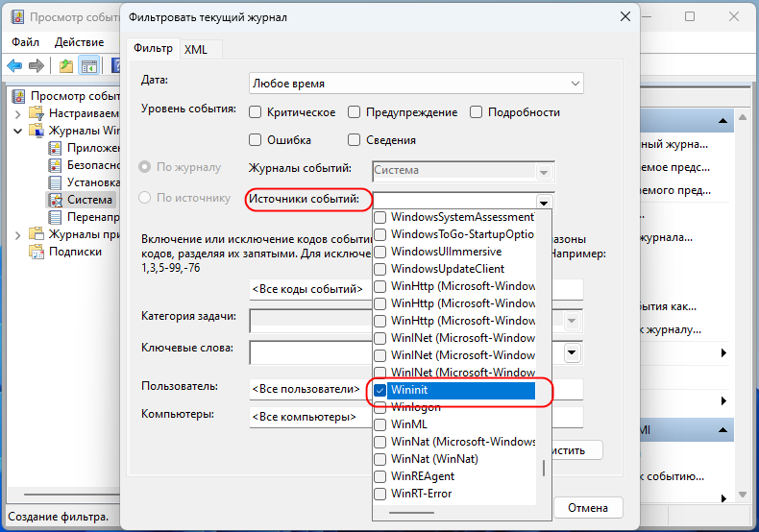Enable the Критическое event level checkbox
Image resolution: width=759 pixels, height=532 pixels.
256,112
